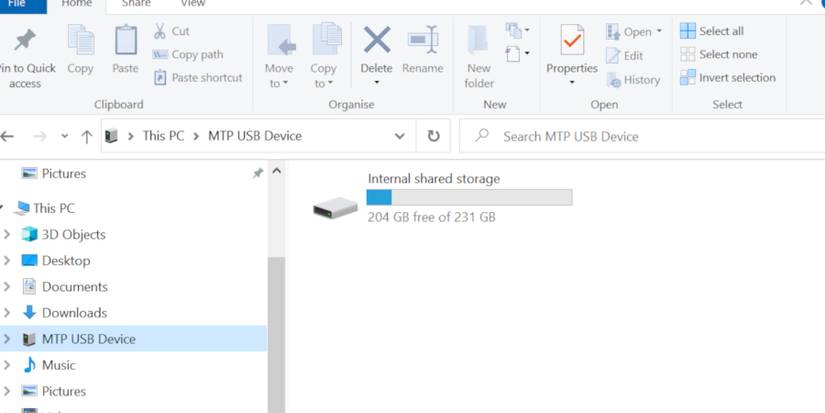
Task: Click the Copy ribbon icon
Action: click(80, 41)
